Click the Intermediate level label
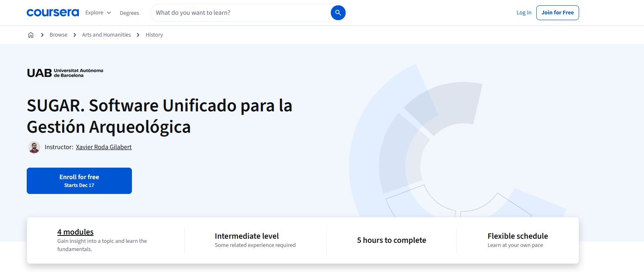The height and width of the screenshot is (272, 644). 247,236
